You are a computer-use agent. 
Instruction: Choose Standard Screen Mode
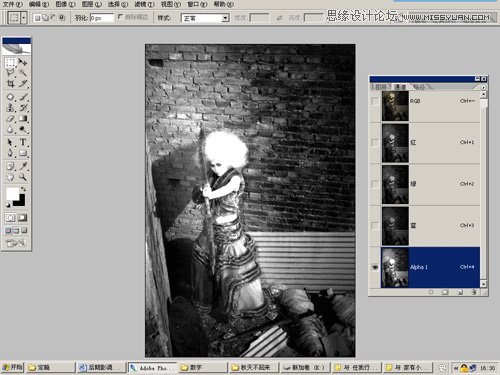tap(8, 230)
